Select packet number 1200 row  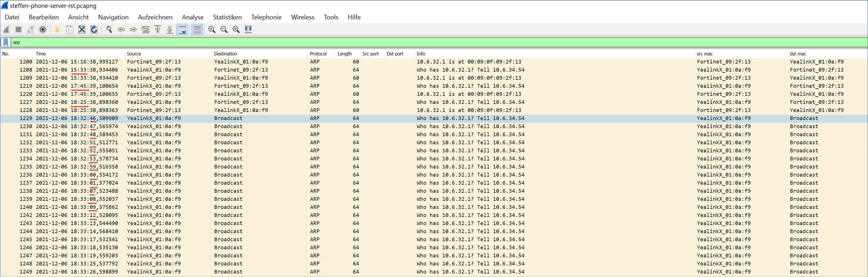(x=434, y=62)
